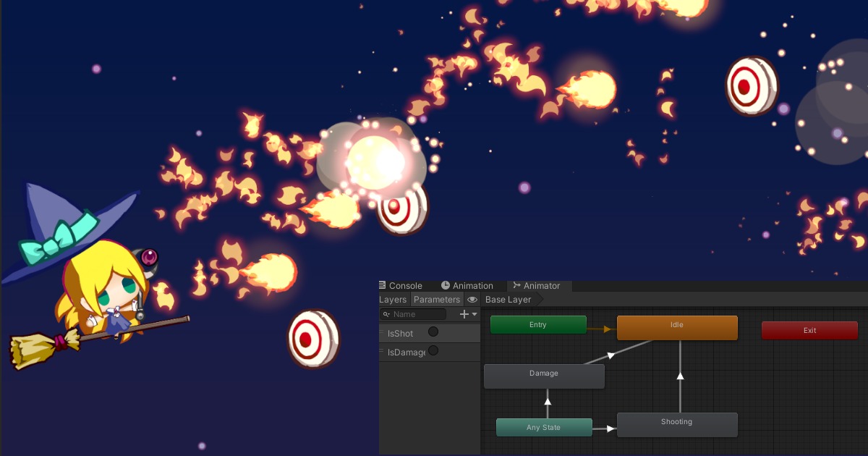Select the Shooting state node

point(676,422)
